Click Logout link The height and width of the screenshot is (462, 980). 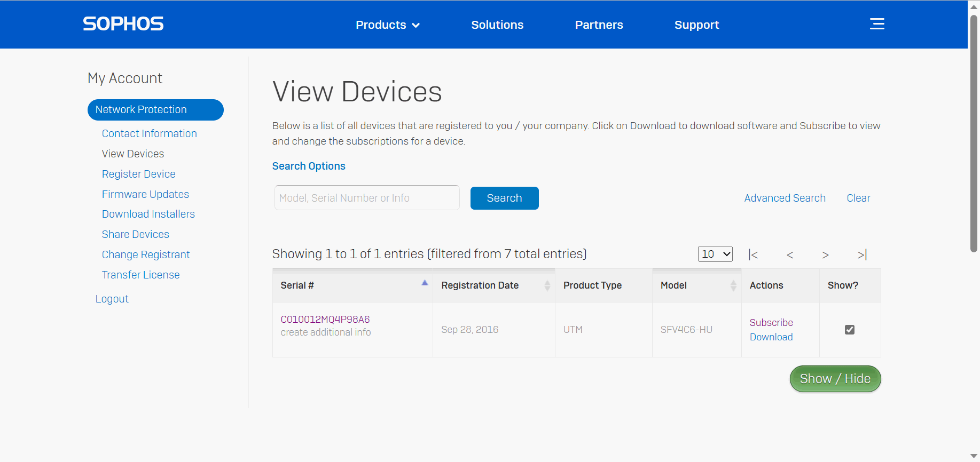pos(112,299)
